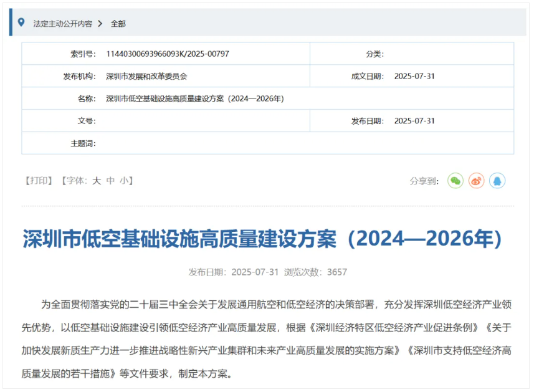Screen dimensions: 534x392
Task: Set font size to medium (中)
Action: click(x=110, y=181)
